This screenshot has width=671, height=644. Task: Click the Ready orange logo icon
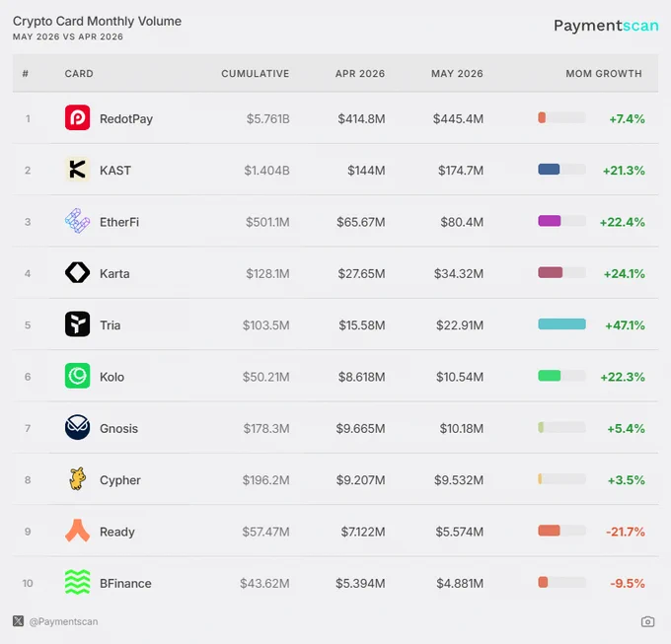click(x=77, y=531)
